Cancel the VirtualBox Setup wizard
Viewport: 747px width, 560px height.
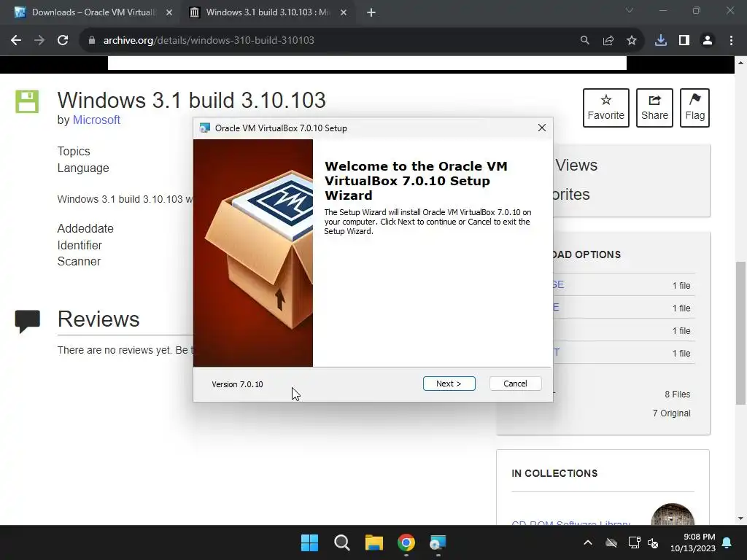tap(515, 384)
